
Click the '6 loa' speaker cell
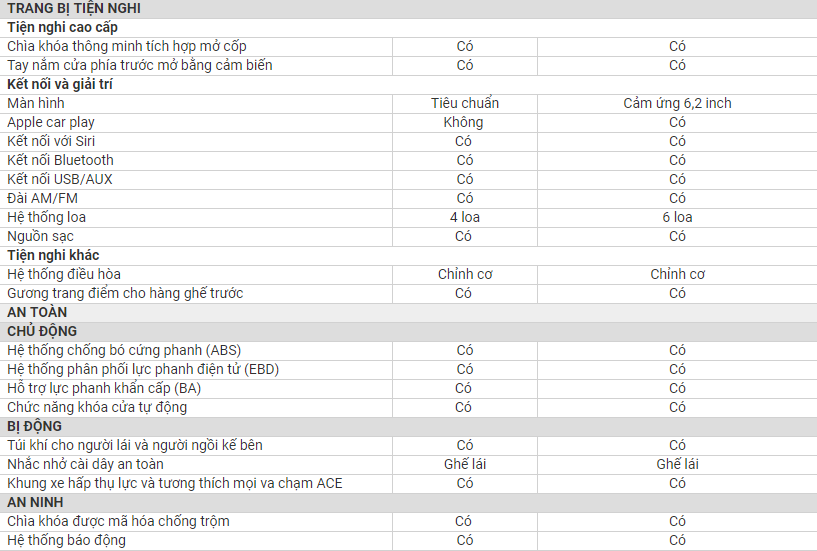coord(677,217)
